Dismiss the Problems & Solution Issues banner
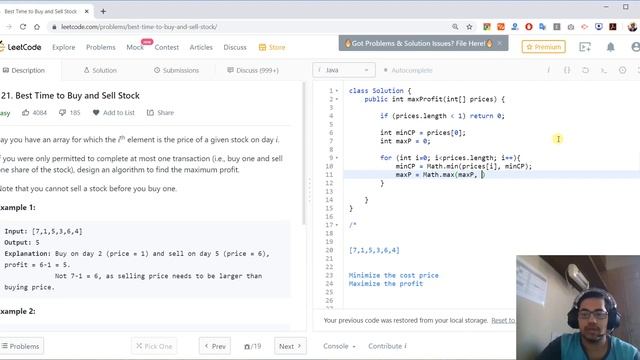Screen dimensions: 640x360 [x=500, y=43]
